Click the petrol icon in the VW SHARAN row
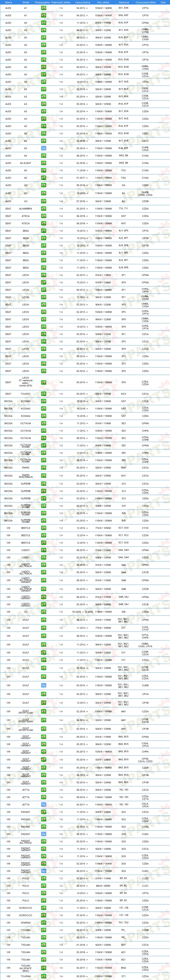The image size is (170, 980). 43,922
